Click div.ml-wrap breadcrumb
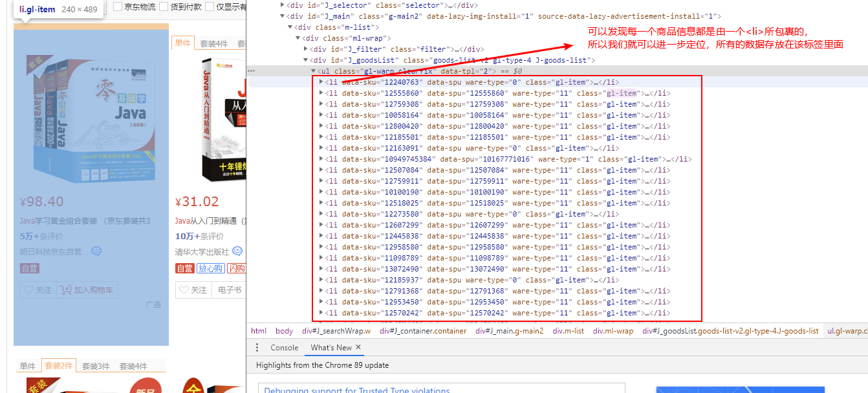 pos(613,331)
